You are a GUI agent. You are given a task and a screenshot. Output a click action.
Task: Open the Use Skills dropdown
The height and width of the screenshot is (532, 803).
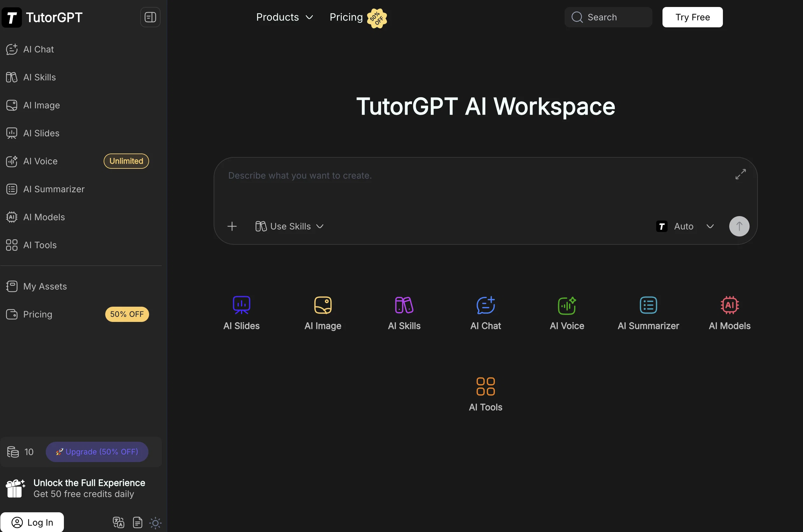click(x=290, y=226)
